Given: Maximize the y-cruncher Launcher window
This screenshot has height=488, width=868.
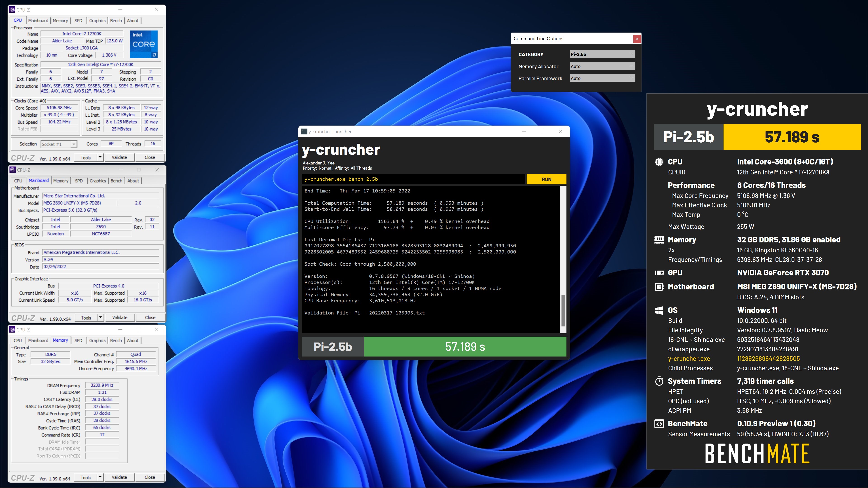Looking at the screenshot, I should [542, 131].
